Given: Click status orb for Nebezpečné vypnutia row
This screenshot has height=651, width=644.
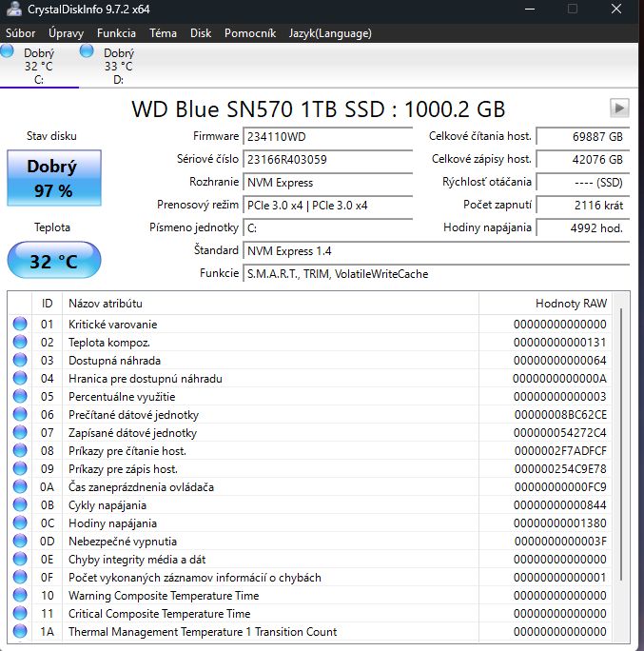Looking at the screenshot, I should tap(20, 541).
